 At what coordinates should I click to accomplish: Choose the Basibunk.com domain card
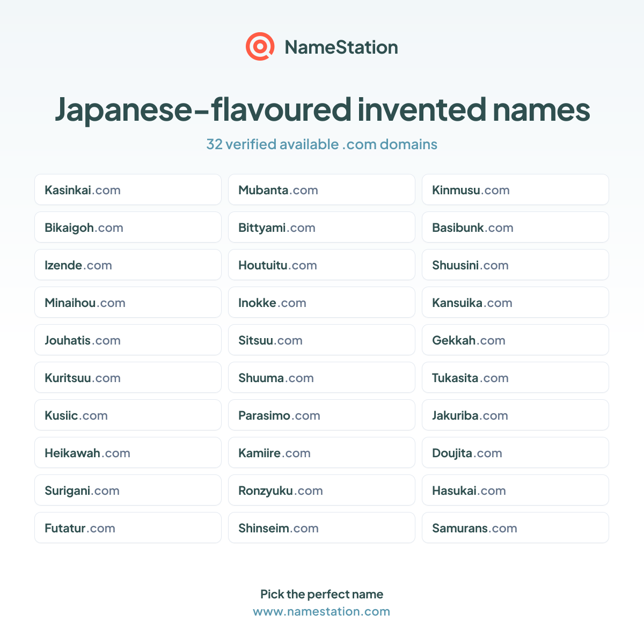coord(516,227)
